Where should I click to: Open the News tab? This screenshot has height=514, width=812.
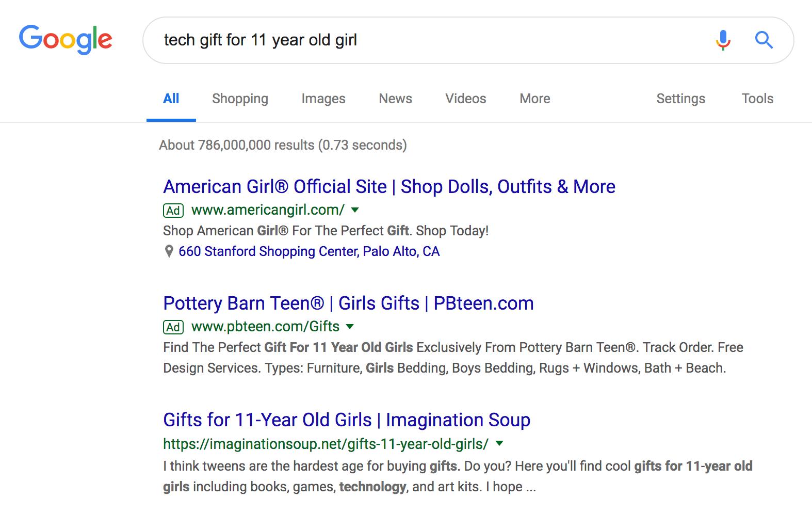click(x=395, y=99)
